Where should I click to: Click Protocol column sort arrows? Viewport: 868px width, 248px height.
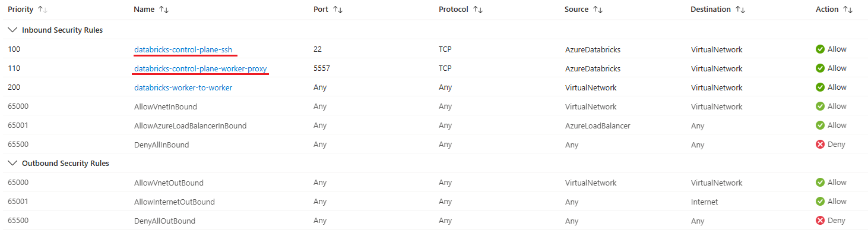[477, 10]
